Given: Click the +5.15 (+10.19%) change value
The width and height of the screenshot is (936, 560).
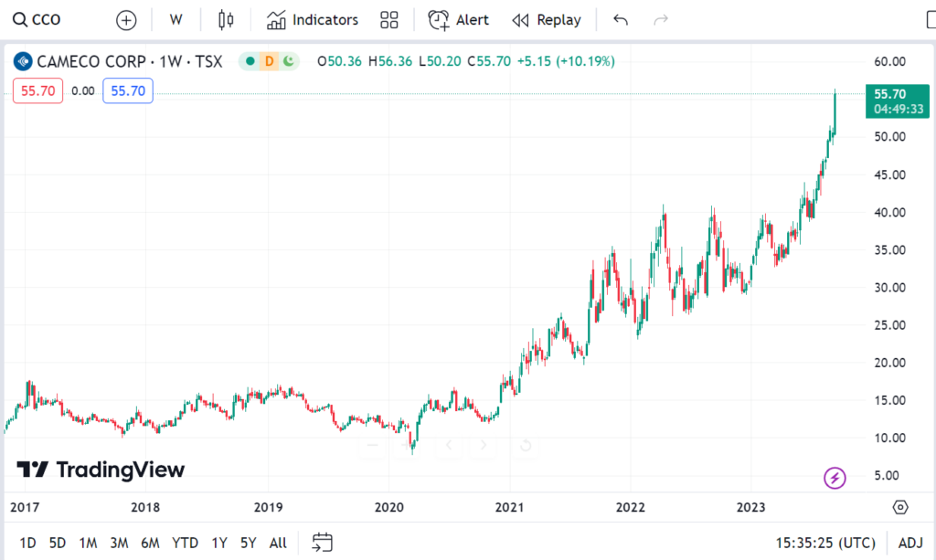Looking at the screenshot, I should pyautogui.click(x=565, y=61).
